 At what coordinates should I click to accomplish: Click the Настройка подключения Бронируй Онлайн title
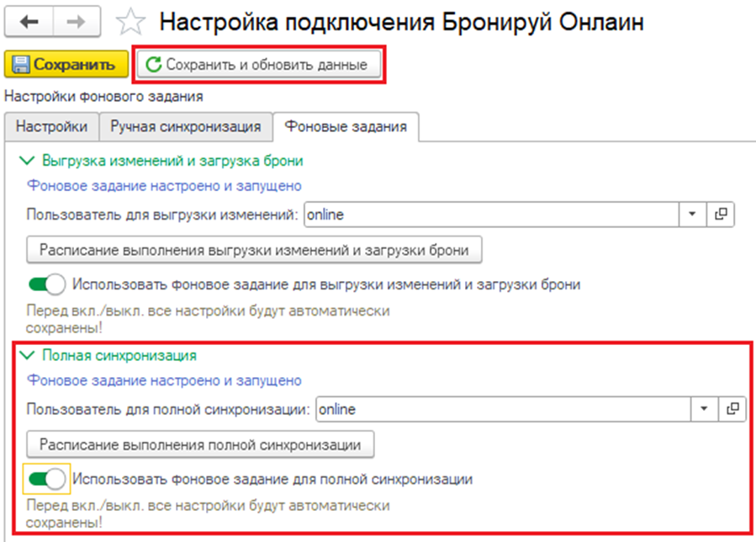[402, 22]
